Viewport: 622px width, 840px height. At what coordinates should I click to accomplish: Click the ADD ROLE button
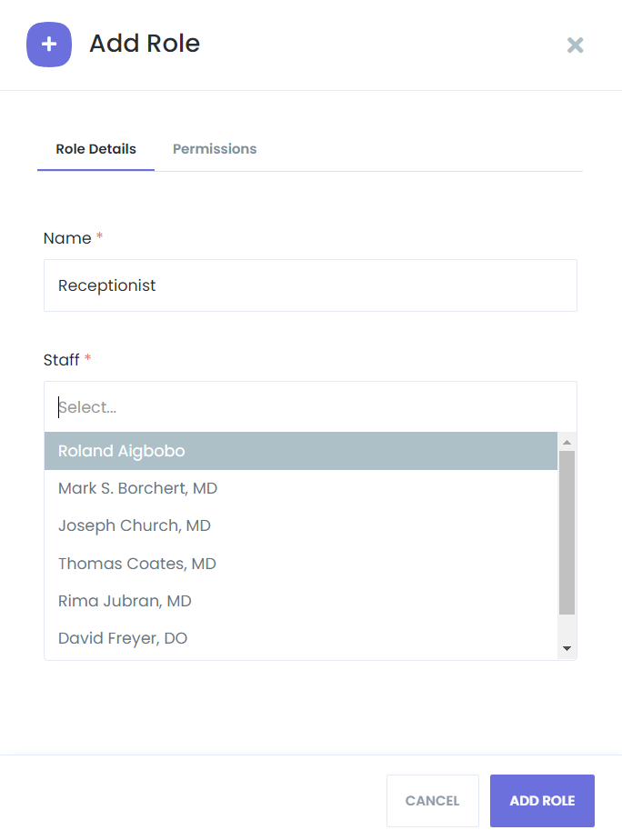tap(542, 800)
